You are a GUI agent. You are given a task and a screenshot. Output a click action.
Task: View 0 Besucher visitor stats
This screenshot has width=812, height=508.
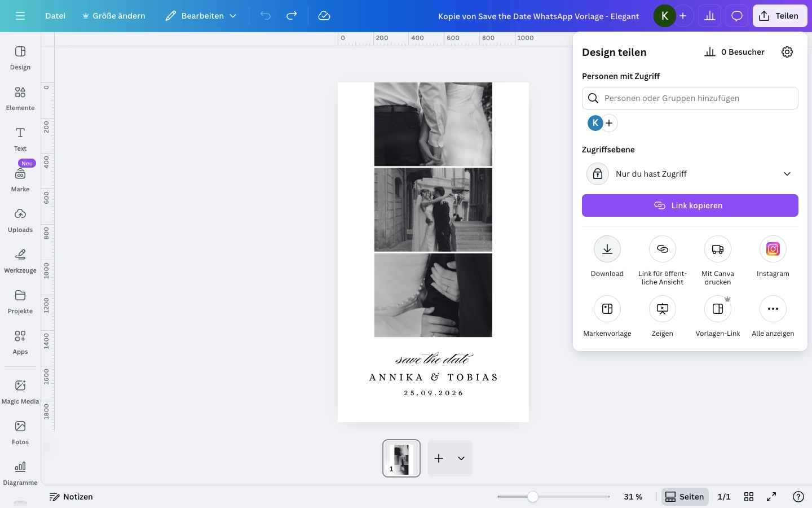pyautogui.click(x=735, y=52)
